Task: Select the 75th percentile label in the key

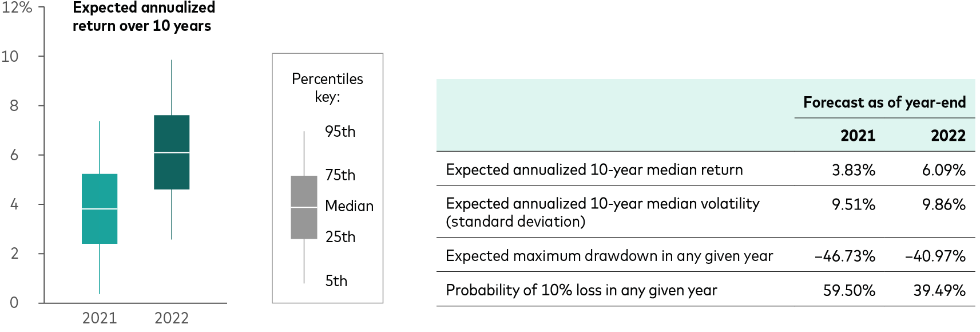Action: (x=340, y=175)
